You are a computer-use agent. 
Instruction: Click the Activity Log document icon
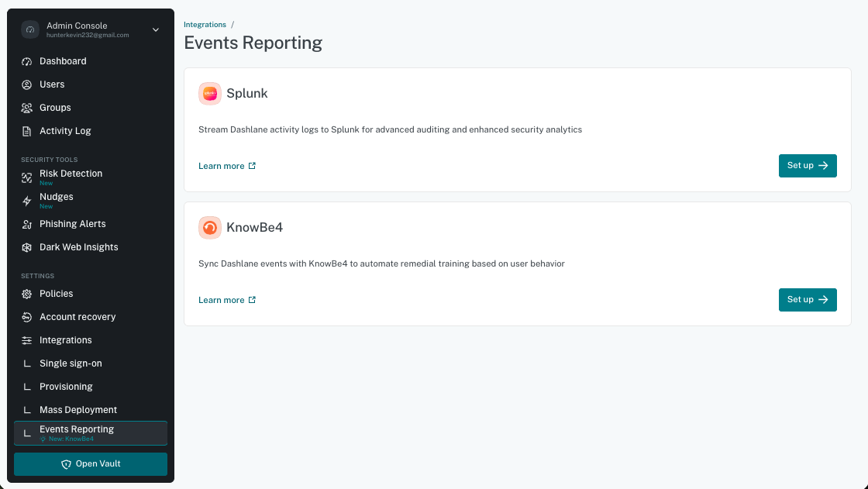[26, 131]
